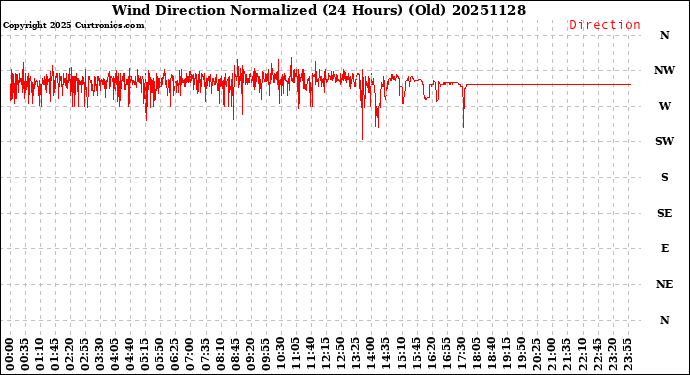This screenshot has width=690, height=375.
Task: Click the '05:15' time label
Action: click(145, 355)
